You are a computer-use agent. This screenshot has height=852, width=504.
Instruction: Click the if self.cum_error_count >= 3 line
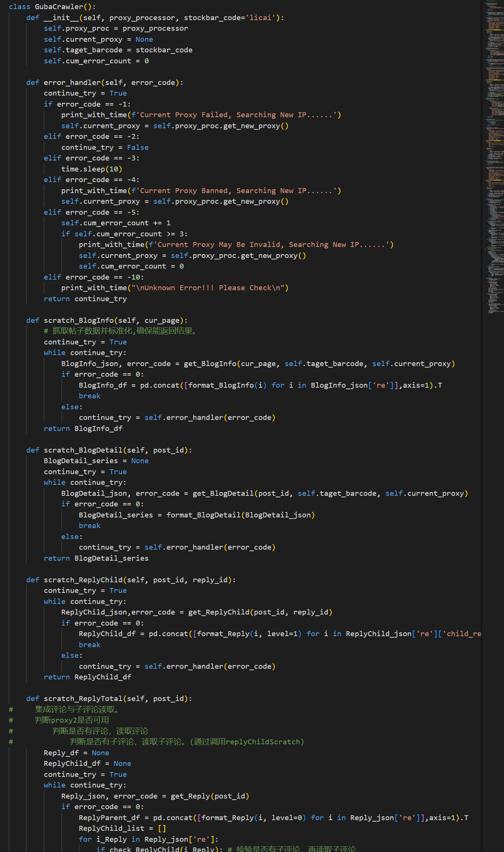coord(124,234)
